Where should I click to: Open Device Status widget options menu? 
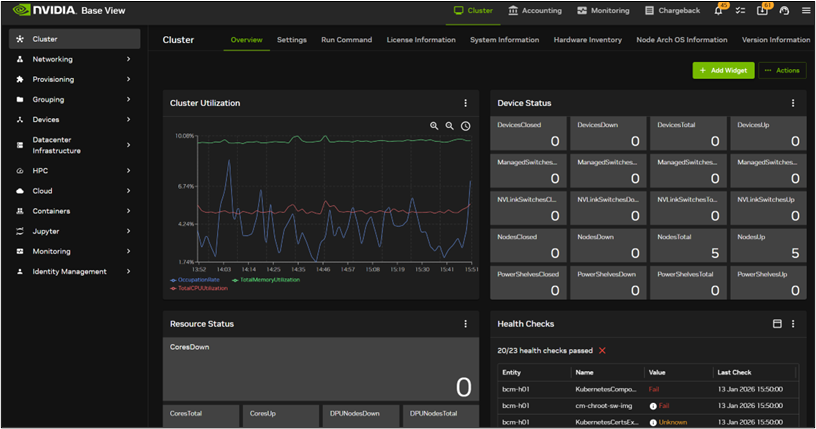click(793, 103)
